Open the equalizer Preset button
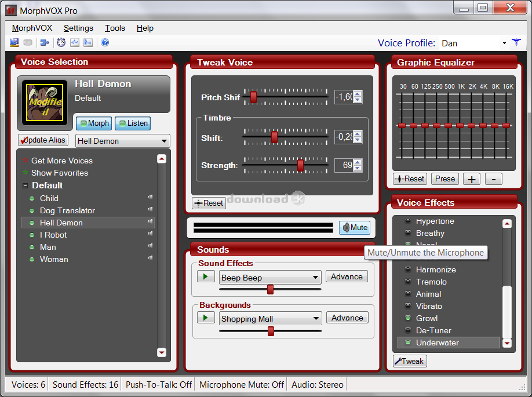The width and height of the screenshot is (532, 397). pyautogui.click(x=445, y=179)
